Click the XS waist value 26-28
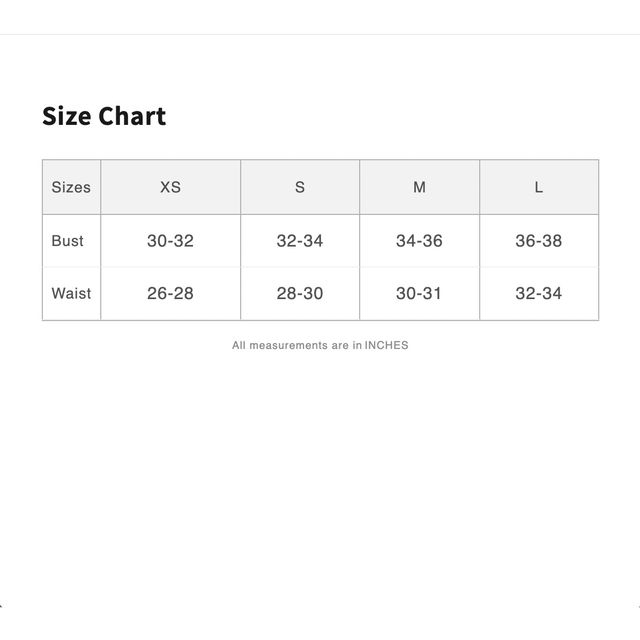This screenshot has height=640, width=640. [x=171, y=293]
